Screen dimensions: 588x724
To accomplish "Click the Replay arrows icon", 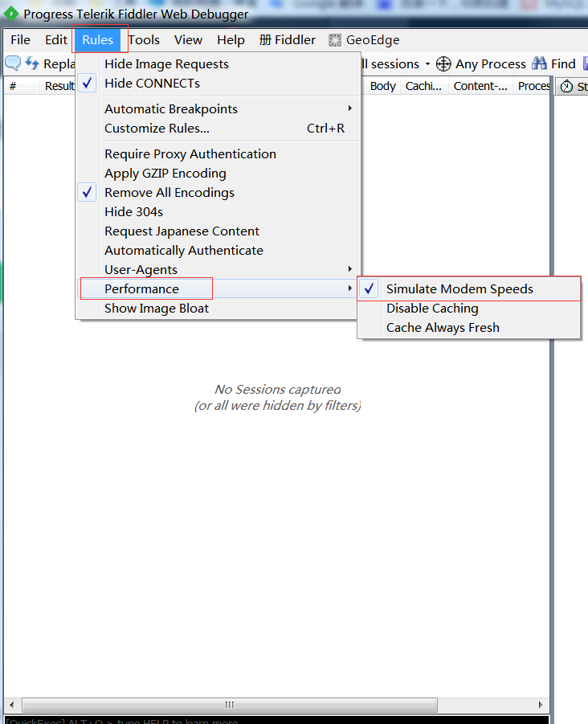I will [32, 63].
